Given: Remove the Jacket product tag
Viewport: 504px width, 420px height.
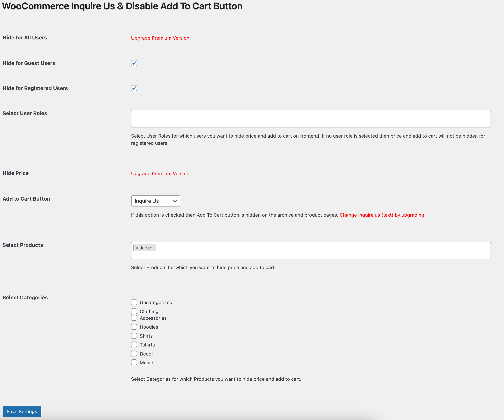Looking at the screenshot, I should (x=137, y=248).
